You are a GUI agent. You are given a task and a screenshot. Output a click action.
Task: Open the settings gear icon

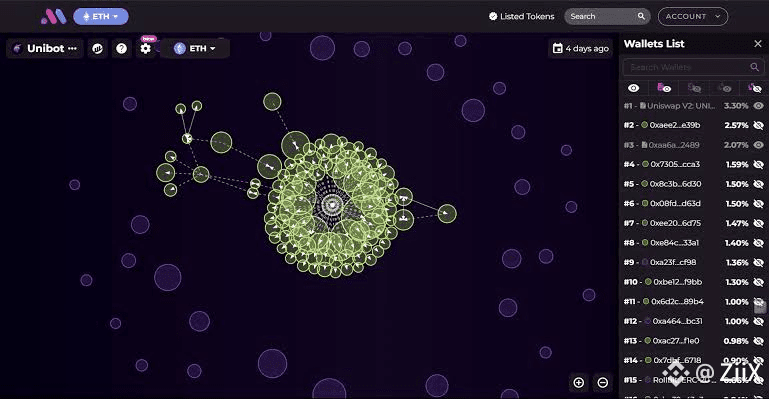145,49
